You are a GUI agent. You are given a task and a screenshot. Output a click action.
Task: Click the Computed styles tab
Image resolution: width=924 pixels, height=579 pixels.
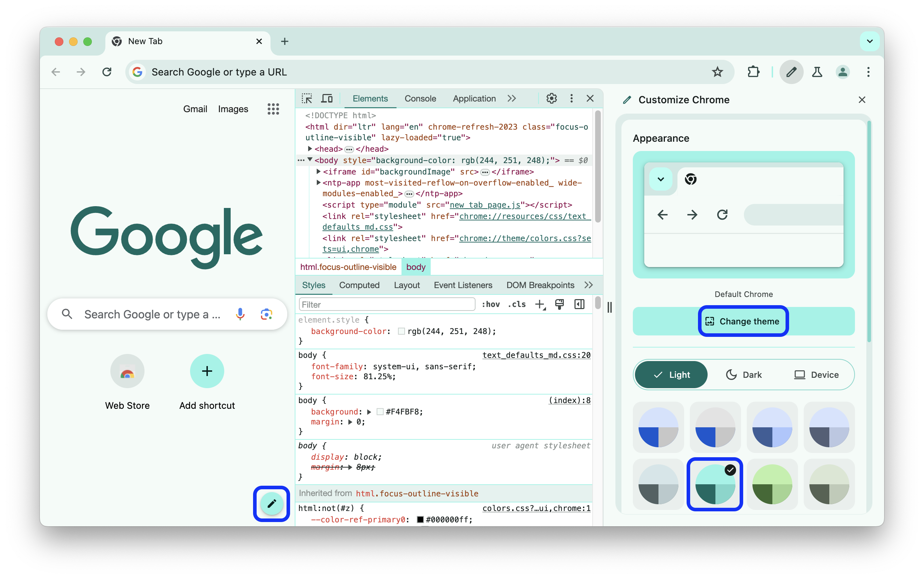pos(359,285)
